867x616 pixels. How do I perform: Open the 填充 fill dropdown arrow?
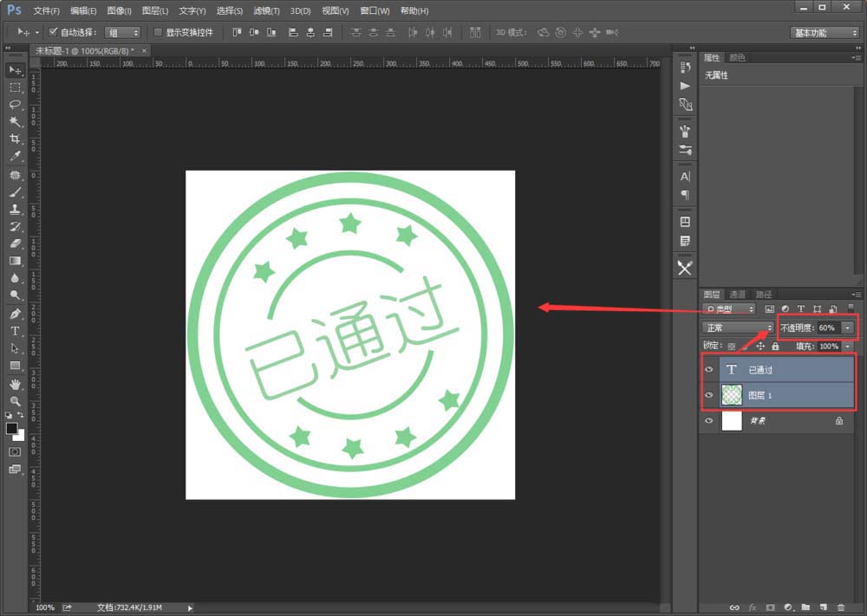tap(846, 347)
